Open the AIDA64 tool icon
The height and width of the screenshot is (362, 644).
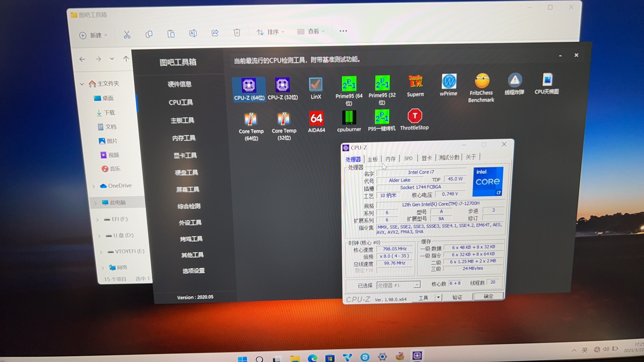pos(316,118)
